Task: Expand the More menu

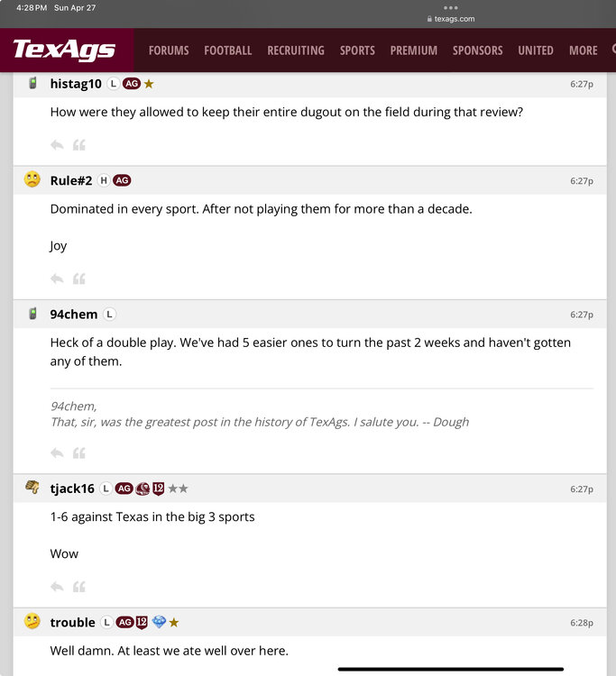Action: click(583, 50)
